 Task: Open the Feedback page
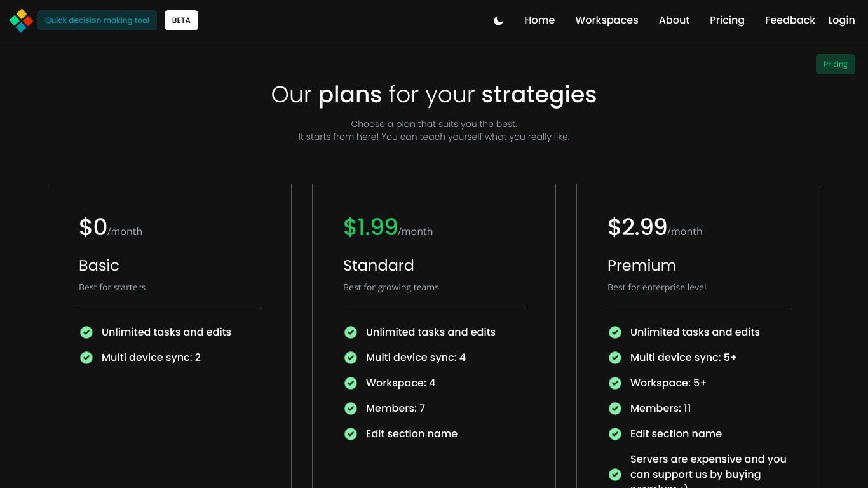[790, 20]
